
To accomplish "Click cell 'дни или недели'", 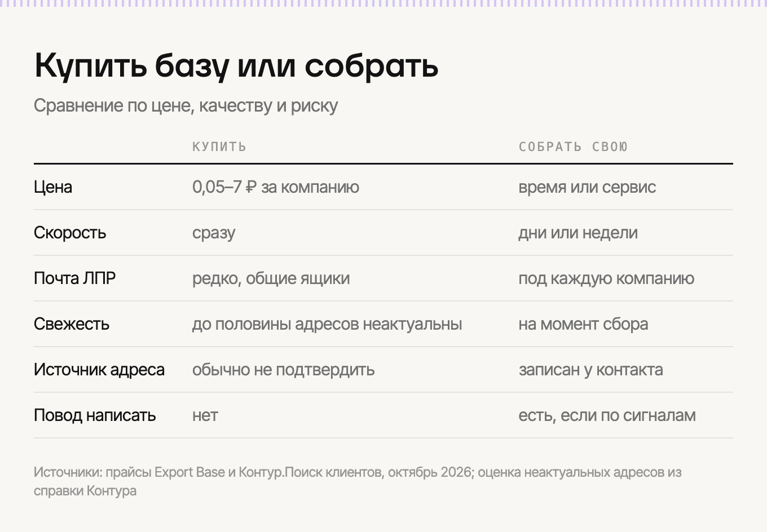I will (x=578, y=233).
